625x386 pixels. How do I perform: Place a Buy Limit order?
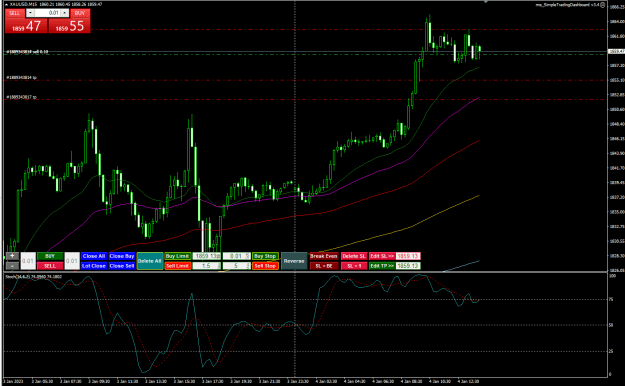pyautogui.click(x=177, y=256)
